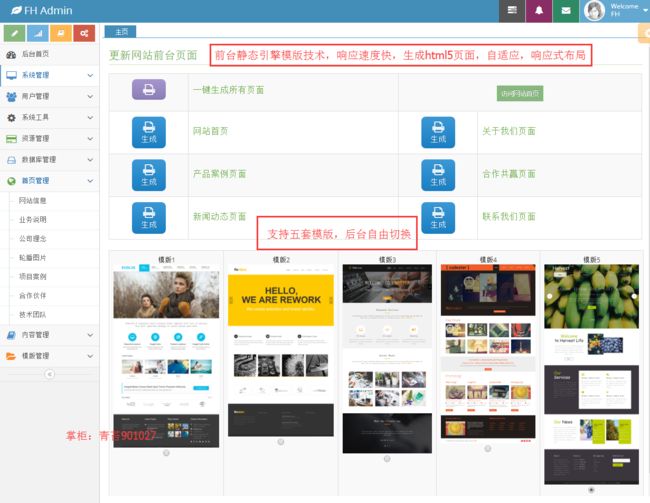The height and width of the screenshot is (503, 650).
Task: Select the 模版3 radio button
Action: click(x=387, y=459)
